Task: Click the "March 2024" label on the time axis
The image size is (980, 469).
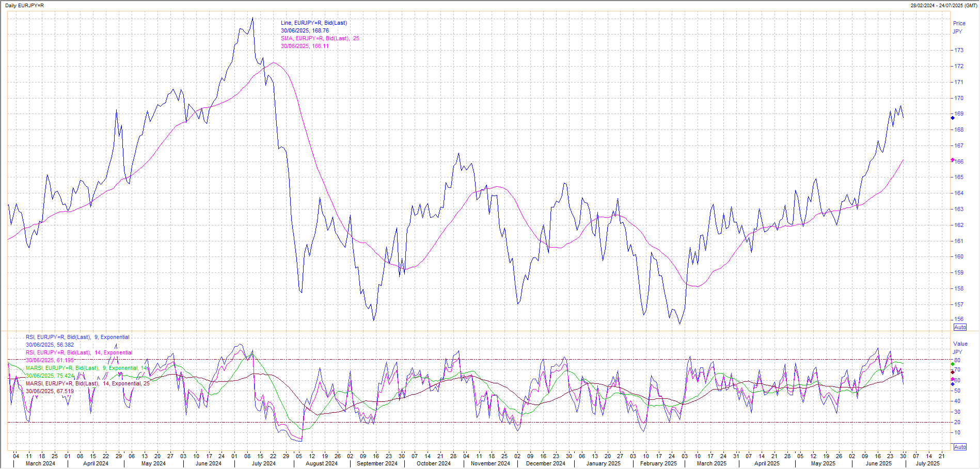Action: (40, 463)
